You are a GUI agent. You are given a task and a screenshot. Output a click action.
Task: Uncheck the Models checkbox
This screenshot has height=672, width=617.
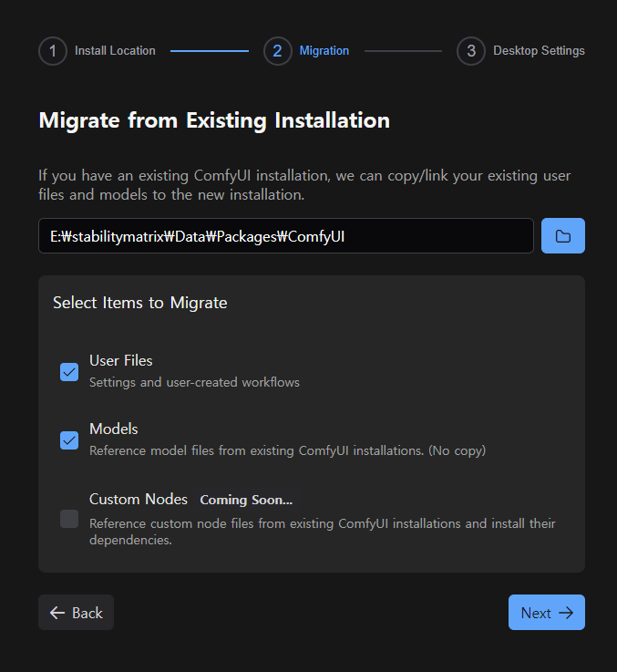pos(69,440)
